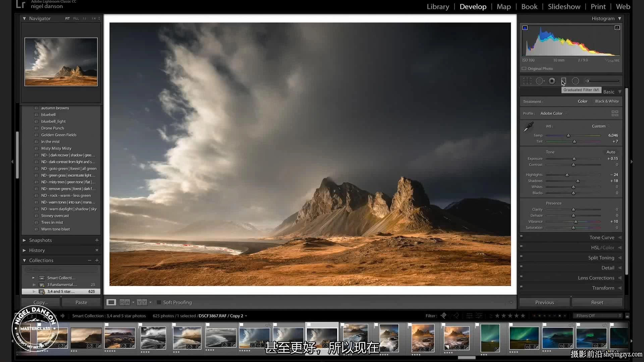Add a new snapshot with plus icon
The width and height of the screenshot is (644, 362).
97,240
